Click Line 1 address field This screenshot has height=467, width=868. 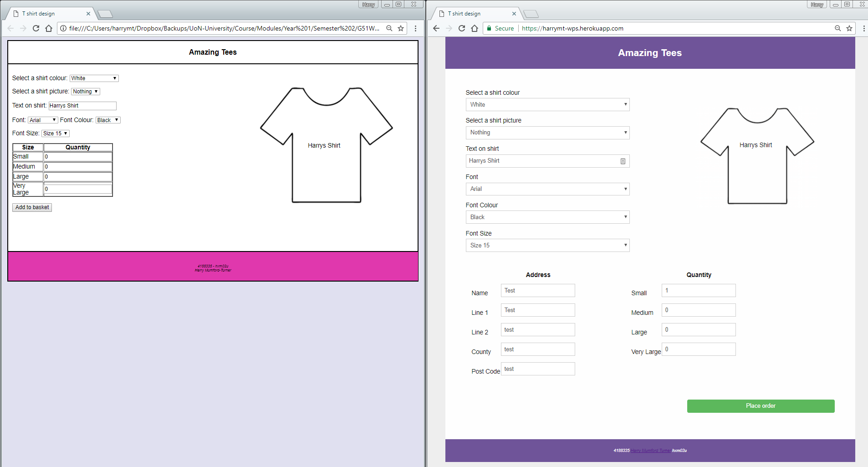(538, 310)
